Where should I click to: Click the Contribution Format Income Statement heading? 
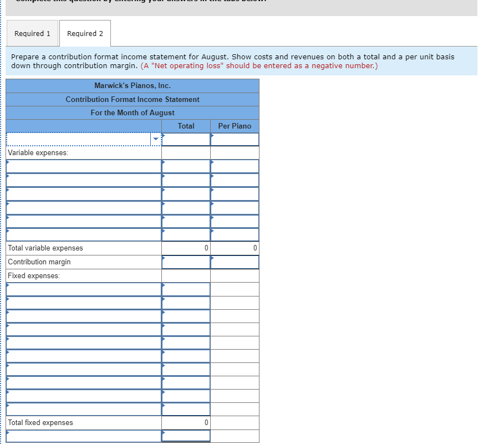[x=133, y=100]
